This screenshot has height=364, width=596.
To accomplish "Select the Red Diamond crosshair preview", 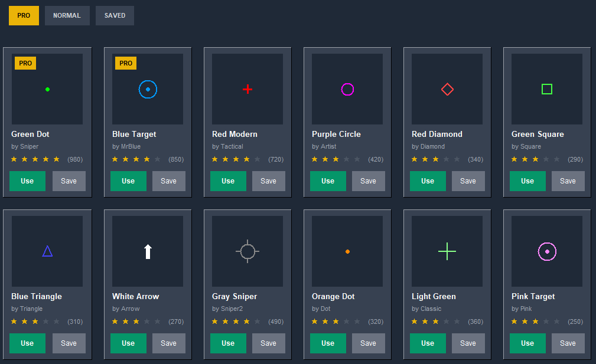I will pyautogui.click(x=447, y=89).
